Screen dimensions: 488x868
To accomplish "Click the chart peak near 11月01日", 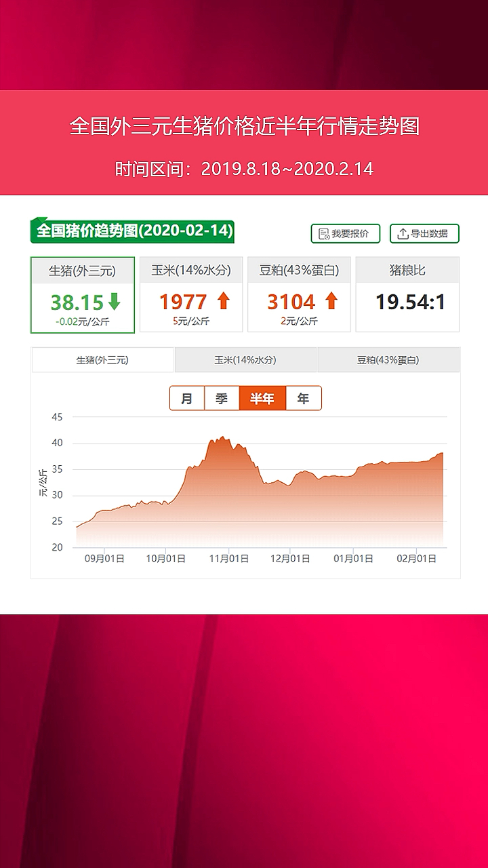I will coord(222,438).
